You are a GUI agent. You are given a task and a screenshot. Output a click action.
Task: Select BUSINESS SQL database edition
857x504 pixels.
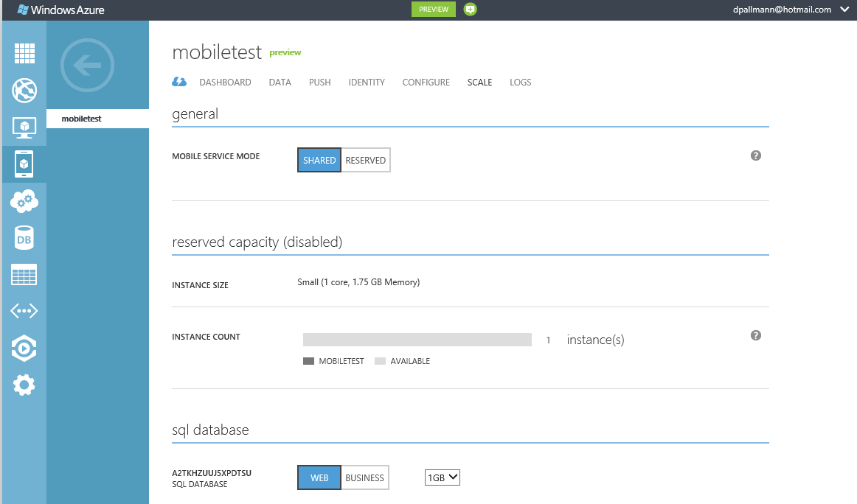(x=365, y=477)
